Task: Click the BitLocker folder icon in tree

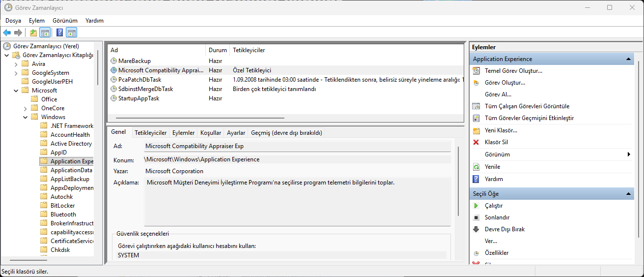Action: [x=44, y=206]
